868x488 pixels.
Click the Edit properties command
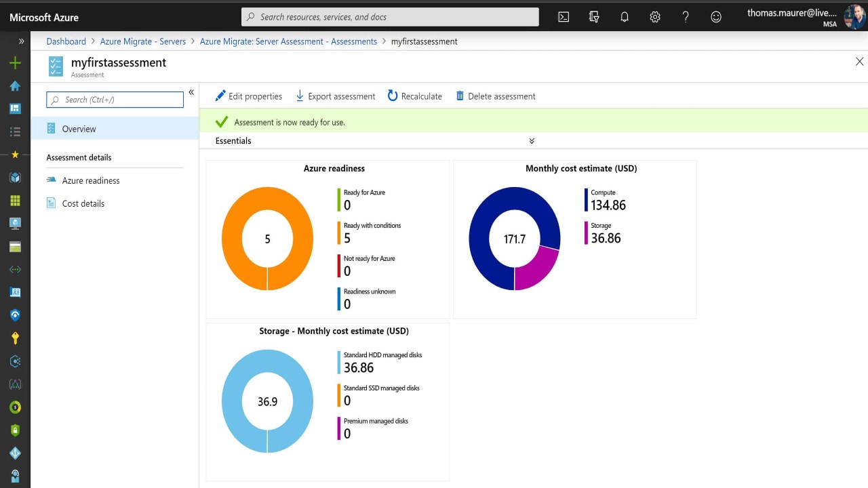[248, 96]
